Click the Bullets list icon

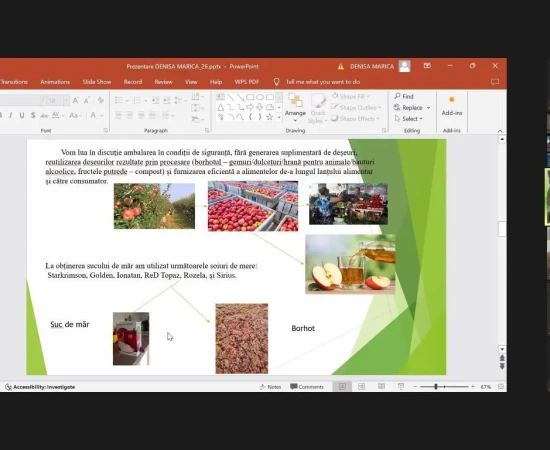point(119,101)
